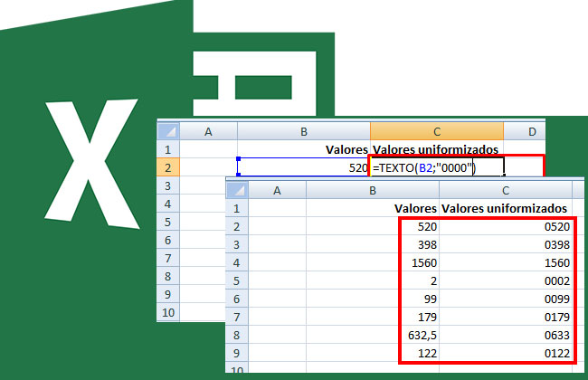Screen dimensions: 588x380
Task: Click cell B2 with 520 in back sheet
Action: pos(304,167)
